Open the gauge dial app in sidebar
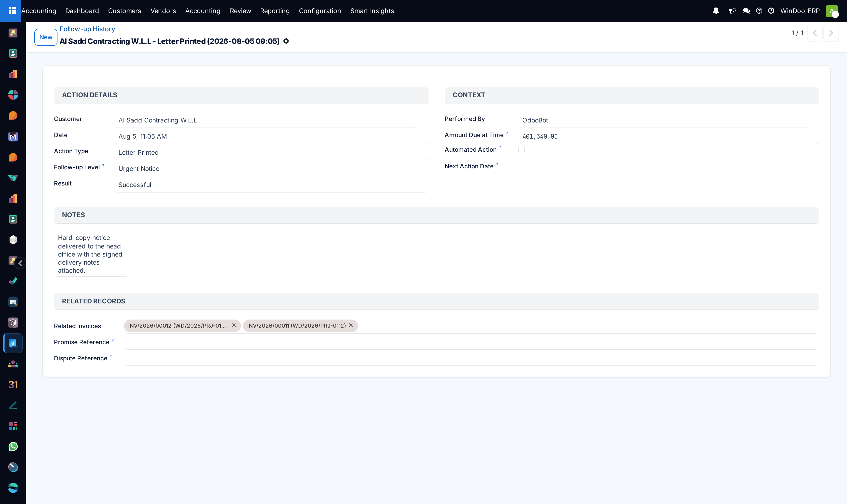This screenshot has width=847, height=504. click(x=13, y=467)
